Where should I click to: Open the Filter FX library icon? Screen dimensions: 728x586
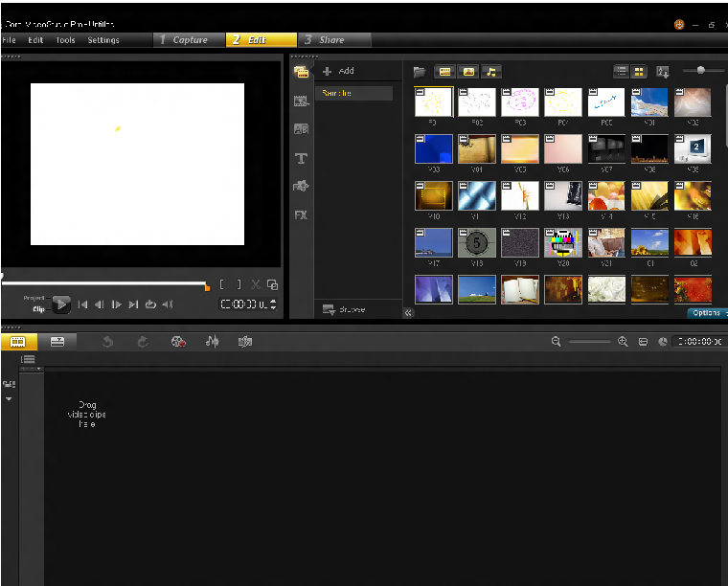pyautogui.click(x=301, y=214)
